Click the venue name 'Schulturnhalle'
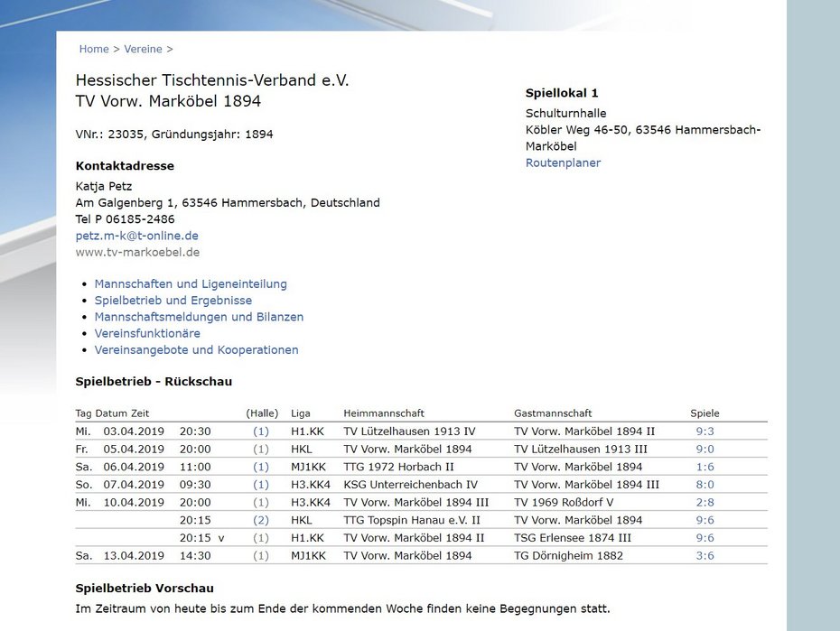840x631 pixels. [565, 113]
